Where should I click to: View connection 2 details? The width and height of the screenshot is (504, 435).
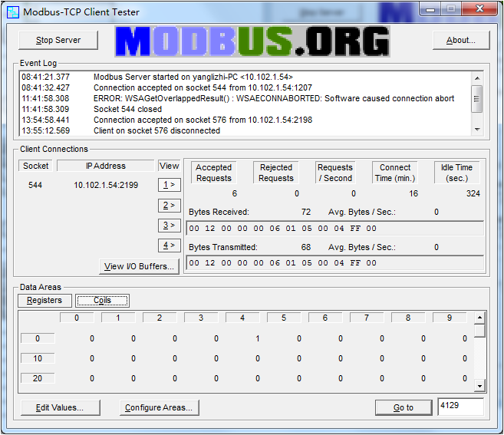(169, 205)
